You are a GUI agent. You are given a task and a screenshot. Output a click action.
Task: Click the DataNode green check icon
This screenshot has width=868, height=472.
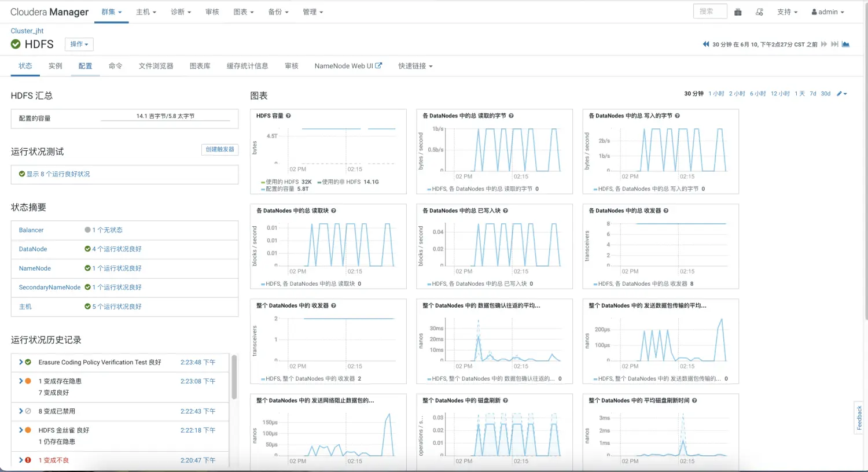[87, 249]
